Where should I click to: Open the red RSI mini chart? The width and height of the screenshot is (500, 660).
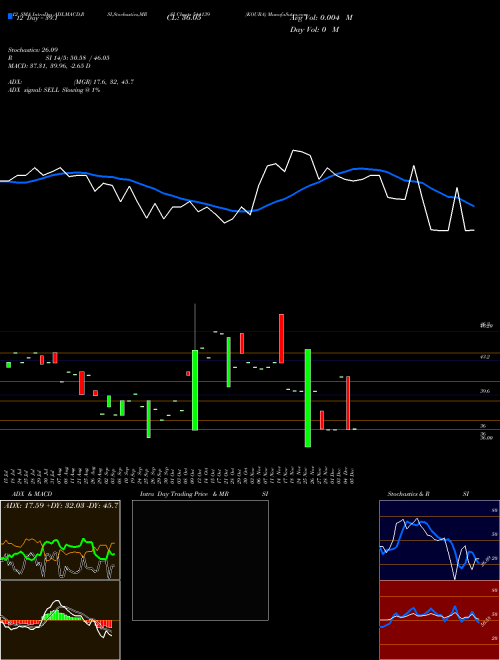tap(439, 620)
